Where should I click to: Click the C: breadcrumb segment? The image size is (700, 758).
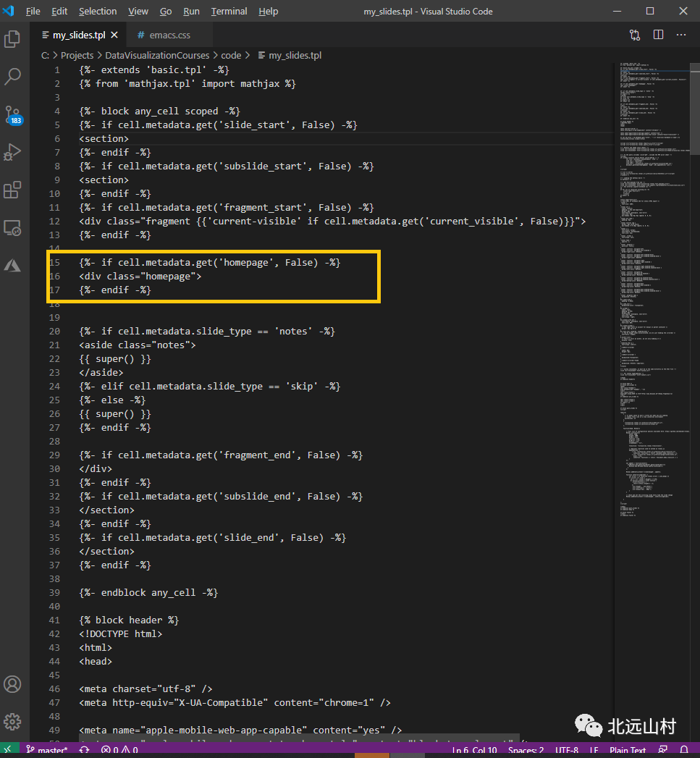click(45, 56)
